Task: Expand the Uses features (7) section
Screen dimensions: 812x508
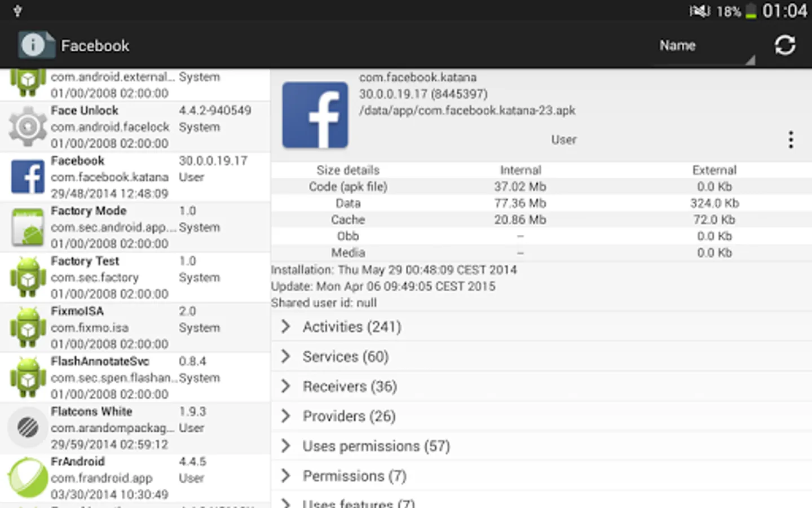Action: click(541, 501)
